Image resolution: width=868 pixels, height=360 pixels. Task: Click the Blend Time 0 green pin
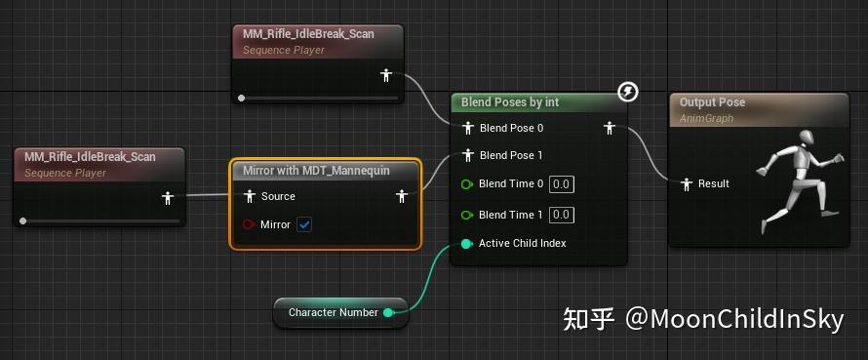[x=467, y=184]
